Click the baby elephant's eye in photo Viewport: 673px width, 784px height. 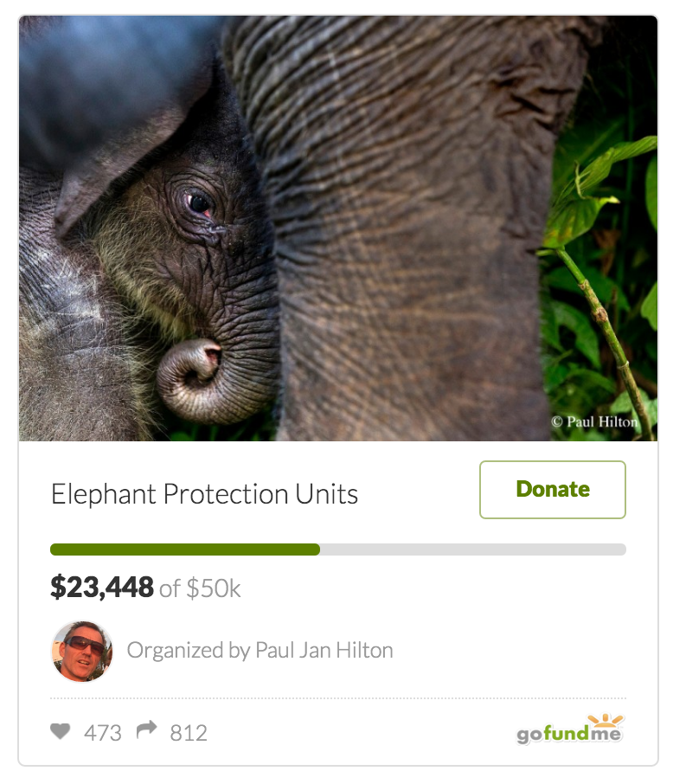pyautogui.click(x=200, y=204)
